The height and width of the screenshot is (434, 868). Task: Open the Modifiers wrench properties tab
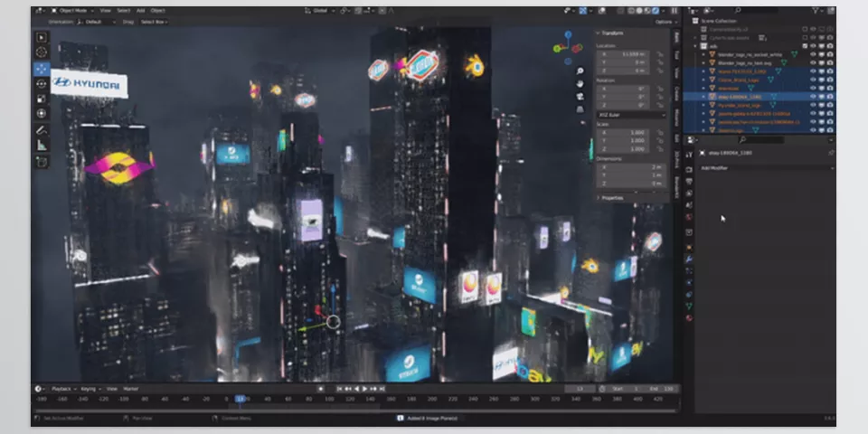click(689, 259)
